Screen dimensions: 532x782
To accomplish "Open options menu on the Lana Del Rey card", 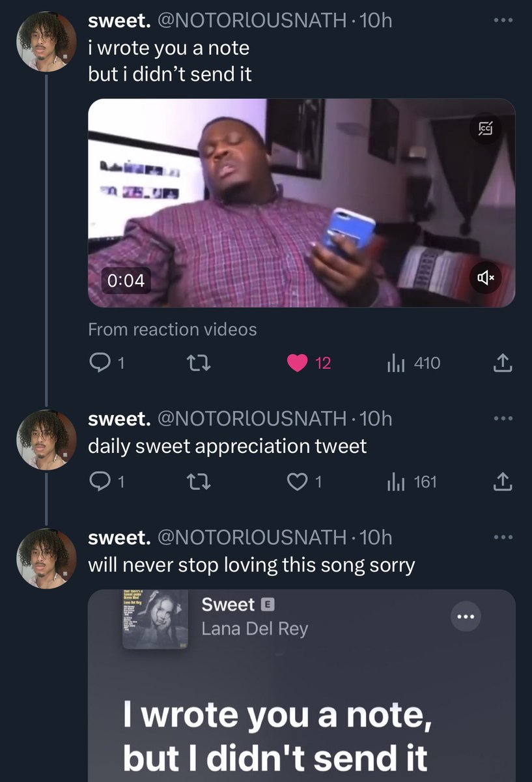I will (x=465, y=616).
